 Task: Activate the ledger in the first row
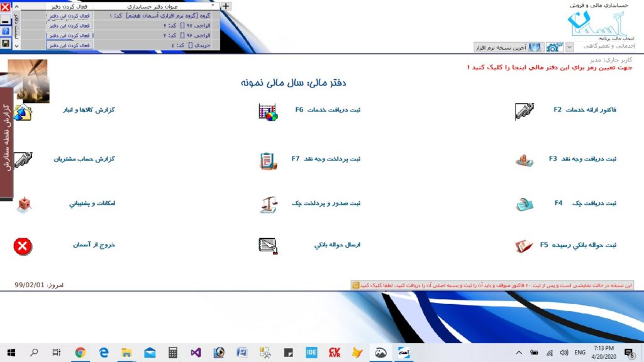69,15
